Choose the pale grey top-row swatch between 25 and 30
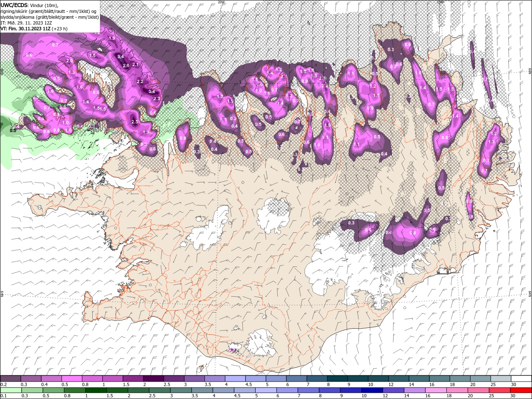 click(x=501, y=379)
